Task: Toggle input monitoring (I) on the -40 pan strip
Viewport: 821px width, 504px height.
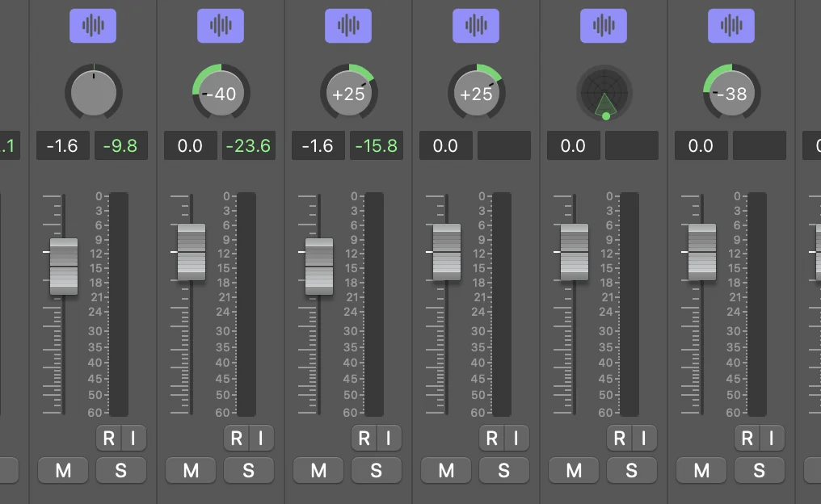Action: point(260,439)
